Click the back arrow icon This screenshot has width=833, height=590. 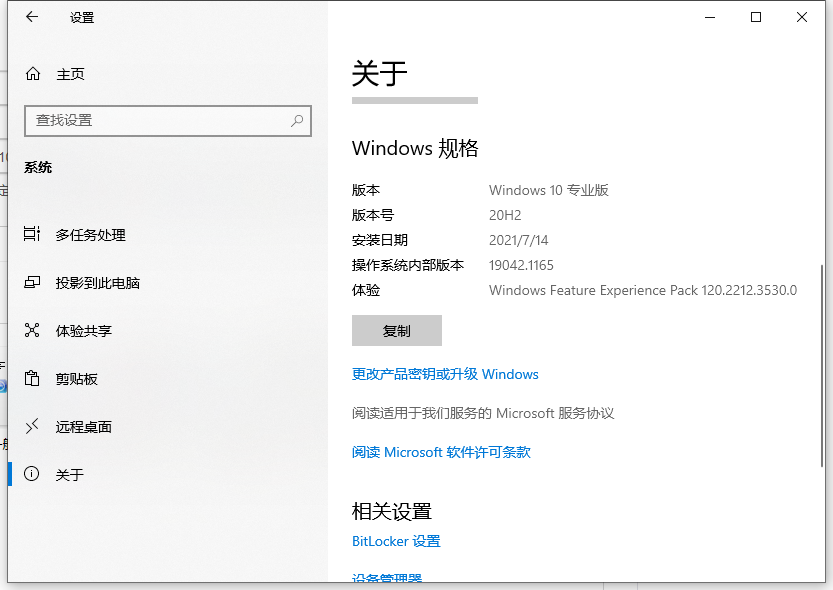pos(31,17)
